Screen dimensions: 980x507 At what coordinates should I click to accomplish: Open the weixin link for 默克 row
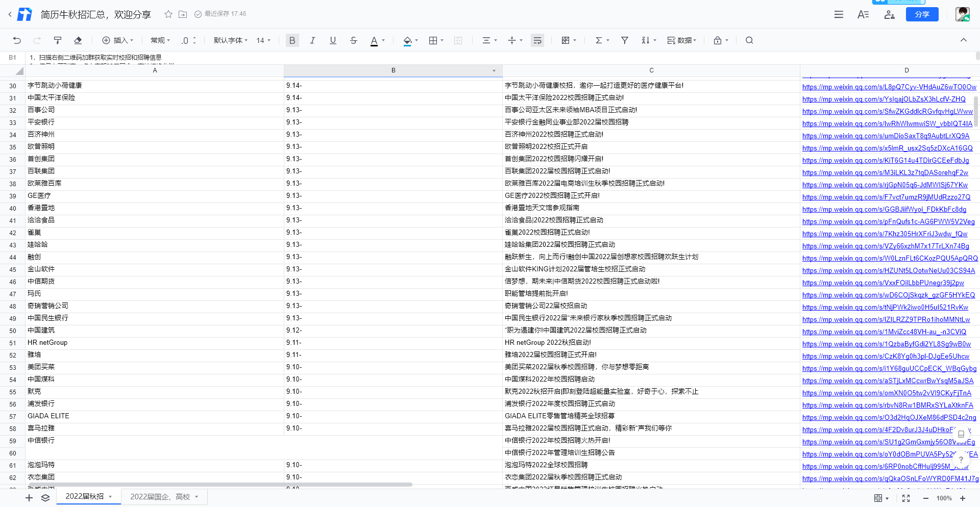887,393
